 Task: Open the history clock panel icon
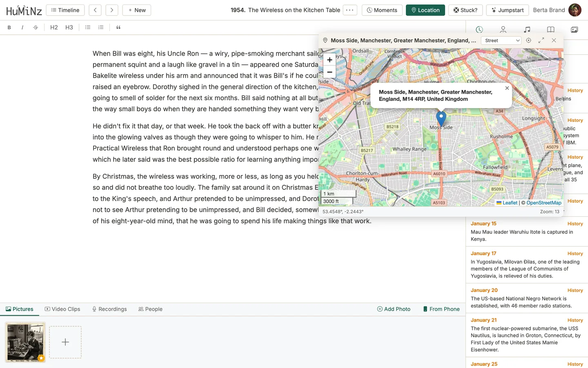479,29
